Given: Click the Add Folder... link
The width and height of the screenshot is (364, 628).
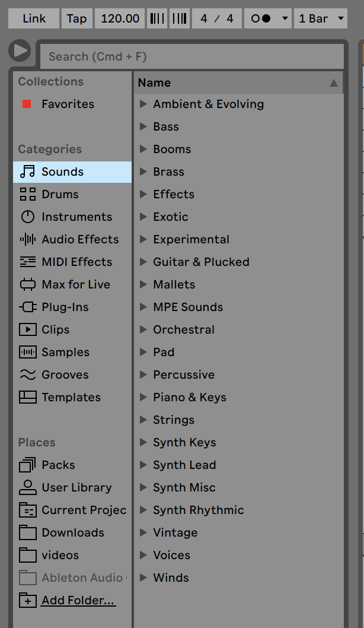Looking at the screenshot, I should [78, 600].
